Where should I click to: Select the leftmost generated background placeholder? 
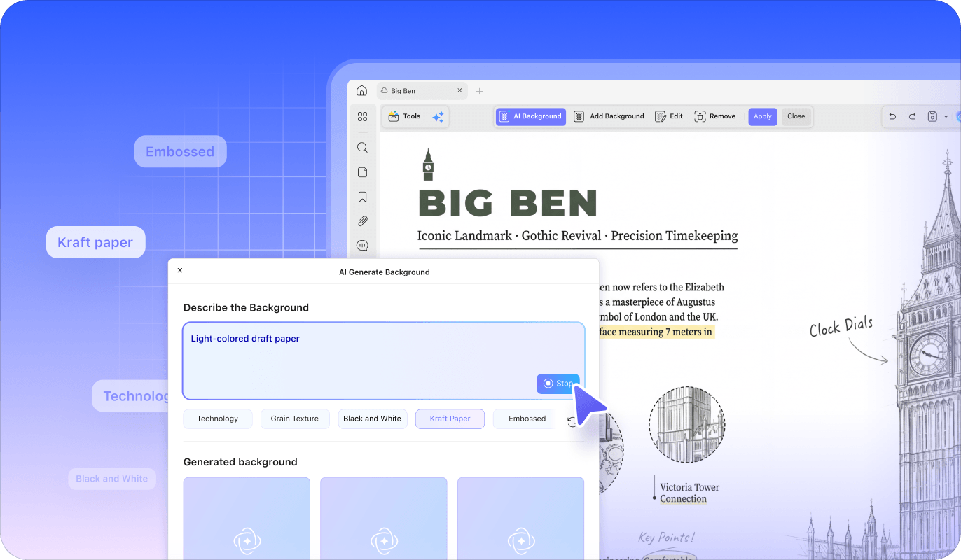[x=247, y=519]
